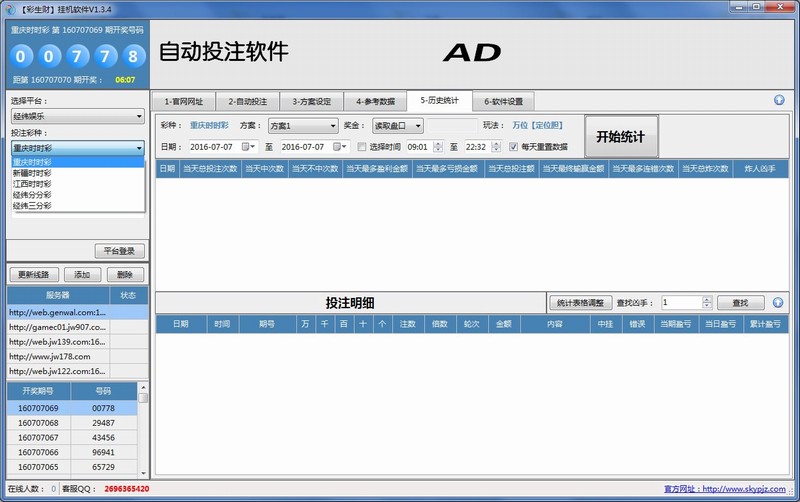Open the official website link www.skypjz.com
Image resolution: width=800 pixels, height=502 pixels.
click(744, 489)
